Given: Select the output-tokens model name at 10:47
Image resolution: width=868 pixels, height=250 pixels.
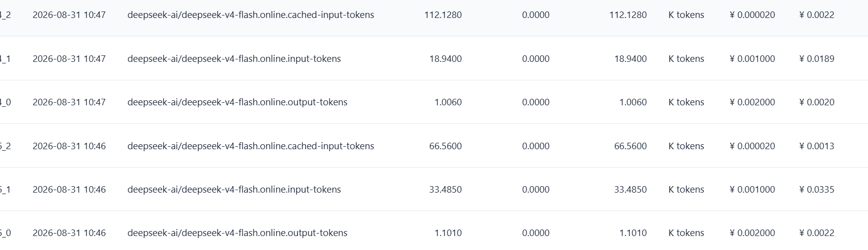Looking at the screenshot, I should click(x=237, y=102).
